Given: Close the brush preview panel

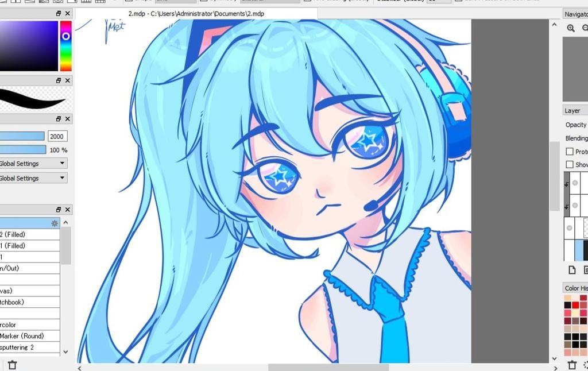Looking at the screenshot, I should (x=68, y=80).
